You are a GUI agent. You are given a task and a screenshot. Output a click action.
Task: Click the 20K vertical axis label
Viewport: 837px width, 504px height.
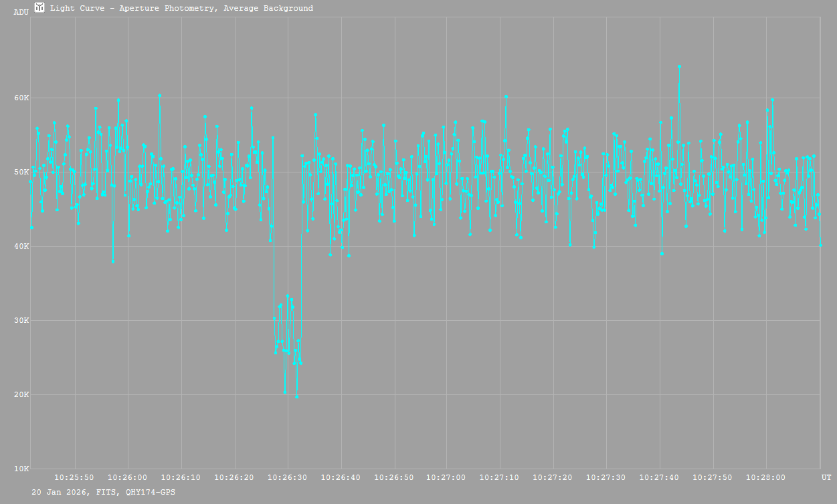22,395
